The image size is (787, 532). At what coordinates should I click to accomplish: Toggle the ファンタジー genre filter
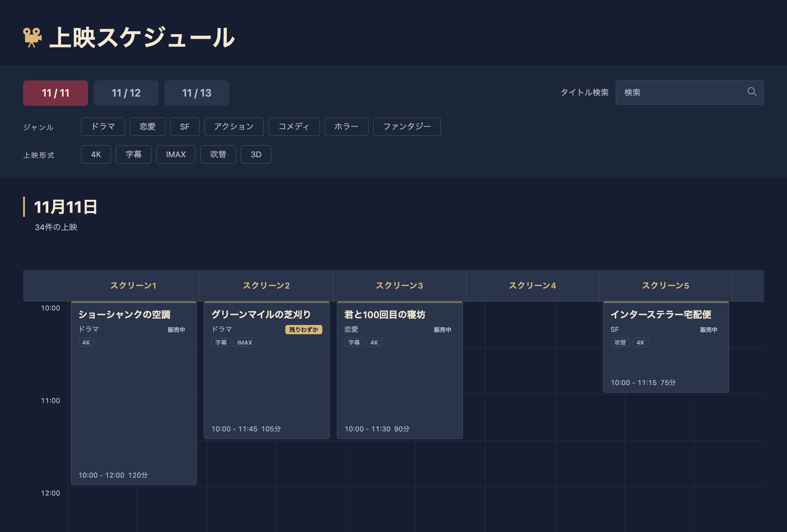tap(407, 127)
